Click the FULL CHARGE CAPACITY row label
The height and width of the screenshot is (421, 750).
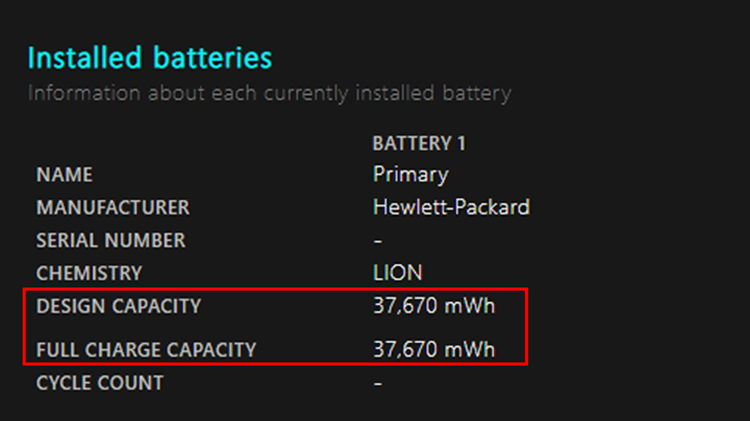pyautogui.click(x=146, y=350)
